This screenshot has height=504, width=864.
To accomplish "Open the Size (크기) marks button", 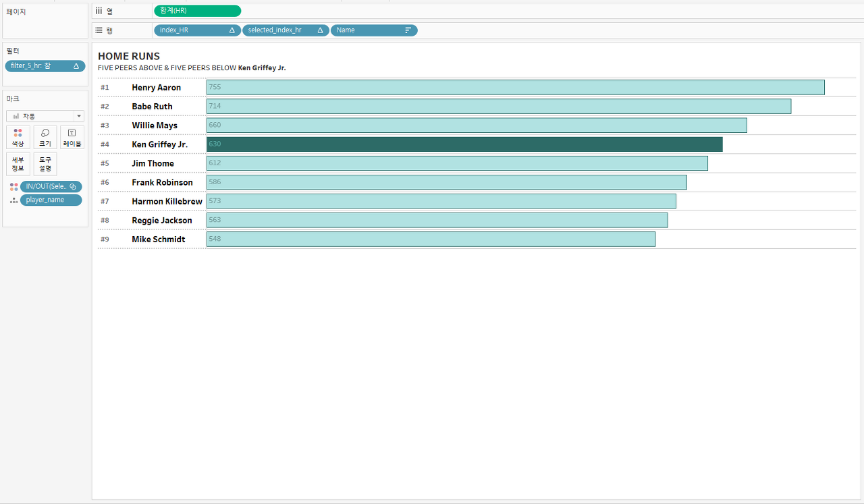I will coord(45,137).
